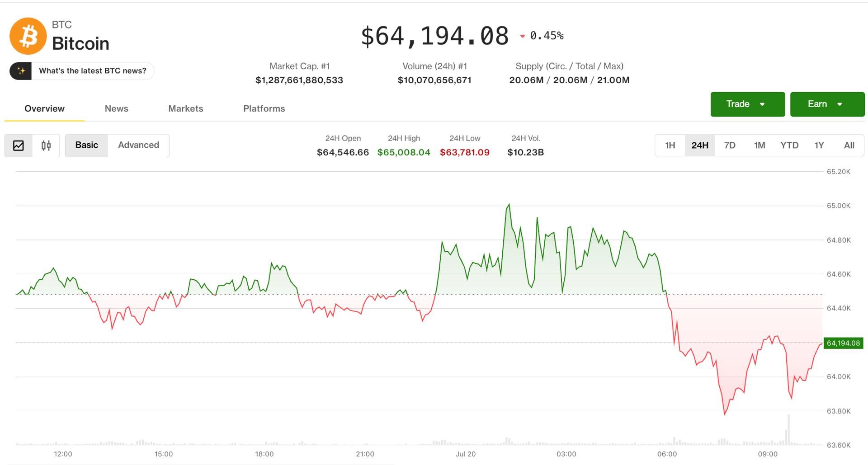The height and width of the screenshot is (465, 868).
Task: Click the Volume (24h) value $10,070,656,671
Action: point(434,80)
